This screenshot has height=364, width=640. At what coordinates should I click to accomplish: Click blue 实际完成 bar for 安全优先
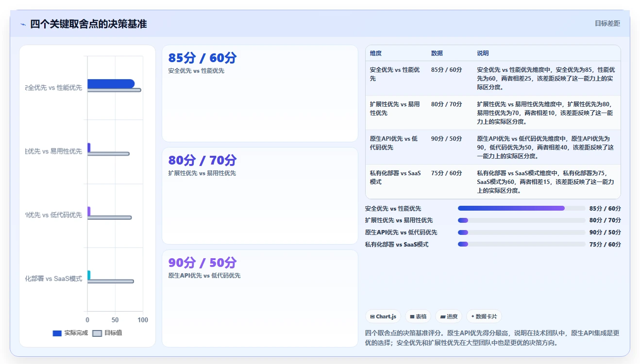point(111,83)
